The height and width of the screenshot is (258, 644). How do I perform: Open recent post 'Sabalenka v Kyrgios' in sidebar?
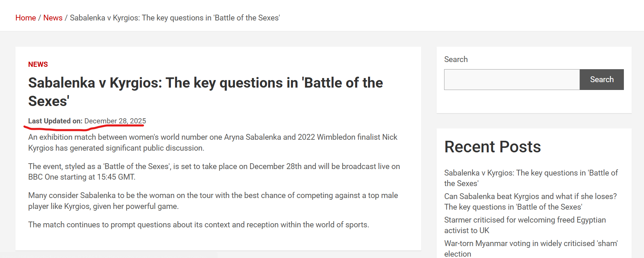pos(530,178)
